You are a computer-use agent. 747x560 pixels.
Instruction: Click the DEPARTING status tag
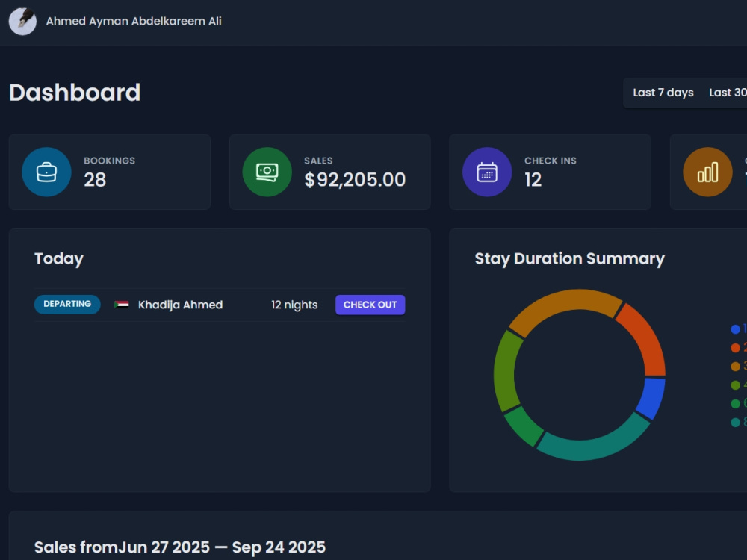(67, 305)
